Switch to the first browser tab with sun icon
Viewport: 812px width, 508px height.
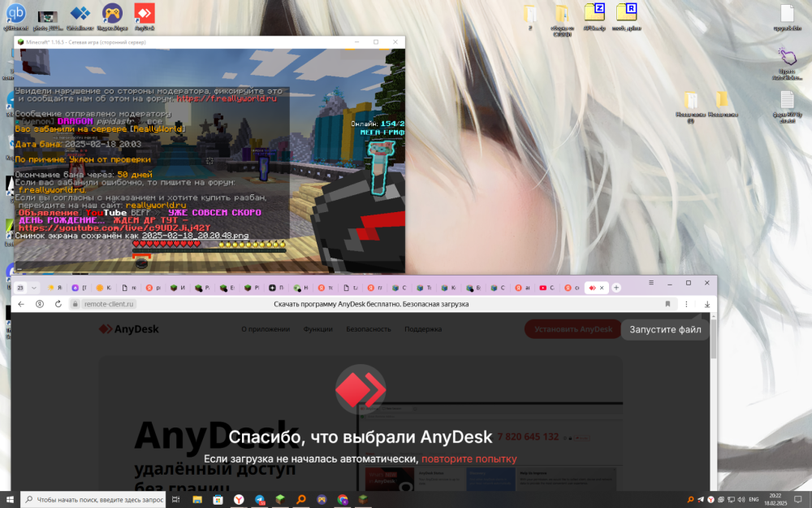tap(55, 288)
